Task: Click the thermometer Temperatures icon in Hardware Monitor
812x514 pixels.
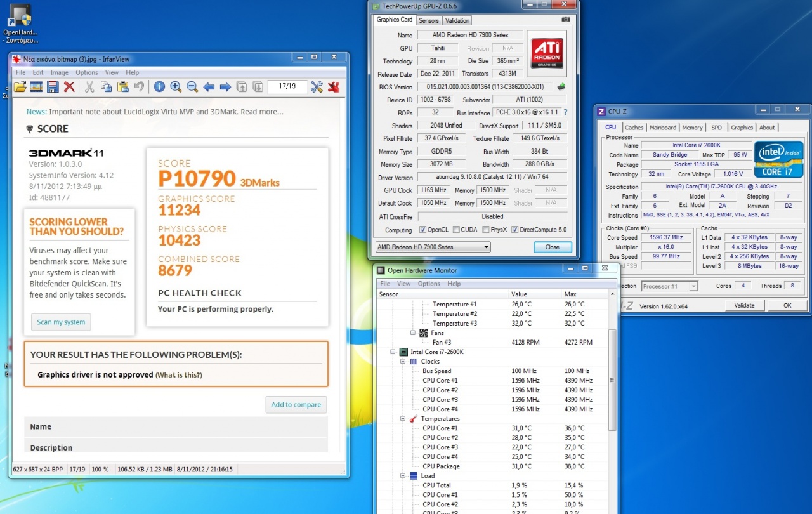Action: coord(413,419)
